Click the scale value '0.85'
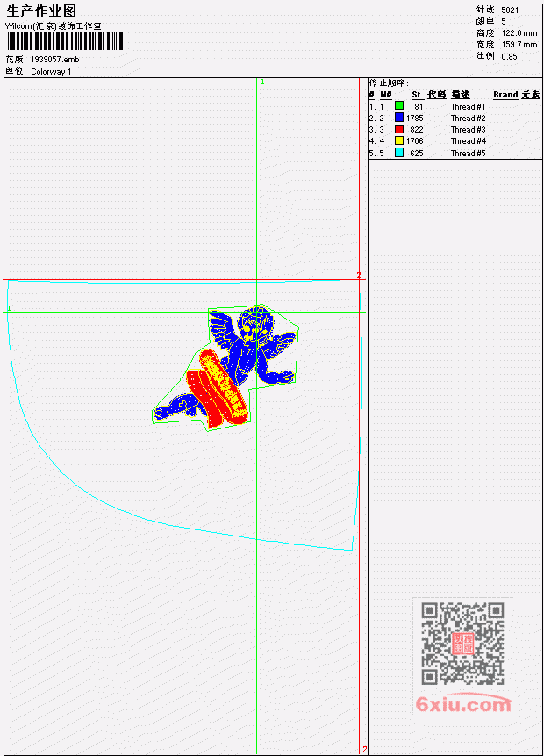 click(509, 56)
